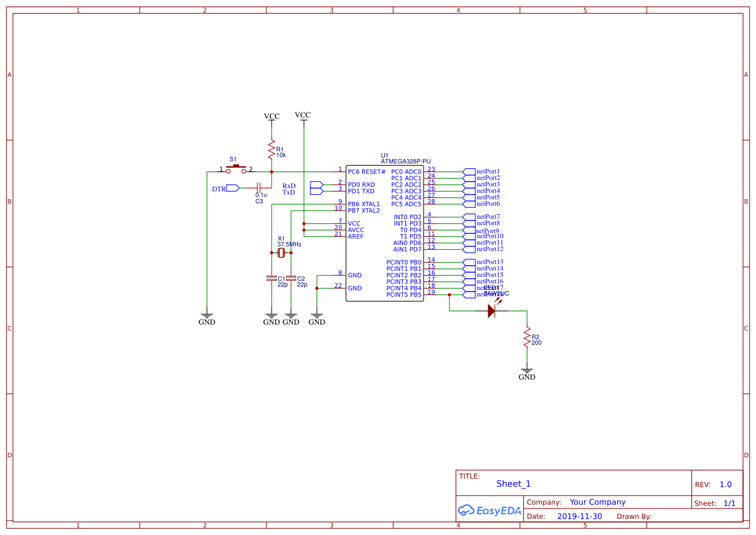The width and height of the screenshot is (756, 535).
Task: Click the GND symbol below R2
Action: (527, 371)
